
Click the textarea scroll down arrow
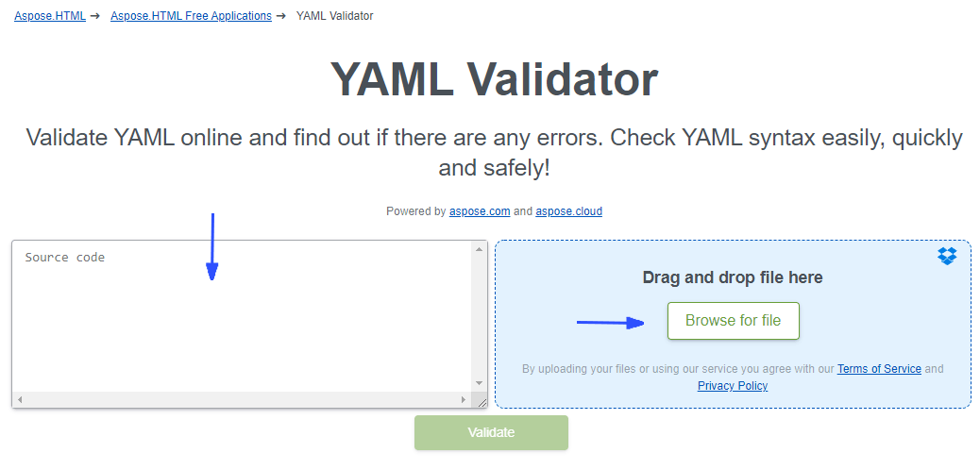pos(480,383)
